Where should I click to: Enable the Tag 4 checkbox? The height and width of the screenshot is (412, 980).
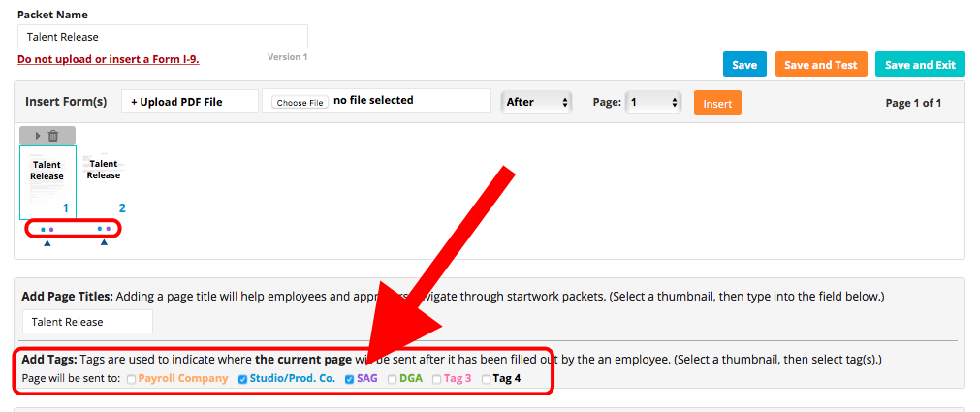486,379
